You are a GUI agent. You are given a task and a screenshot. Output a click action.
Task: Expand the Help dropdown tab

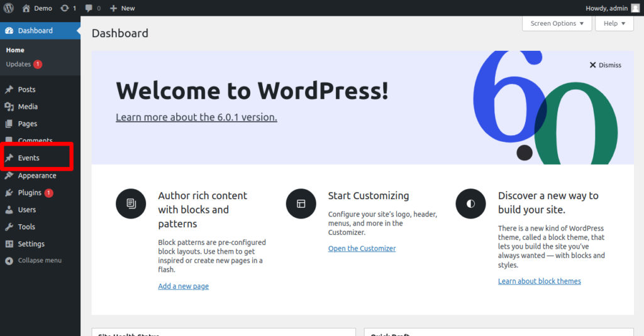tap(614, 23)
